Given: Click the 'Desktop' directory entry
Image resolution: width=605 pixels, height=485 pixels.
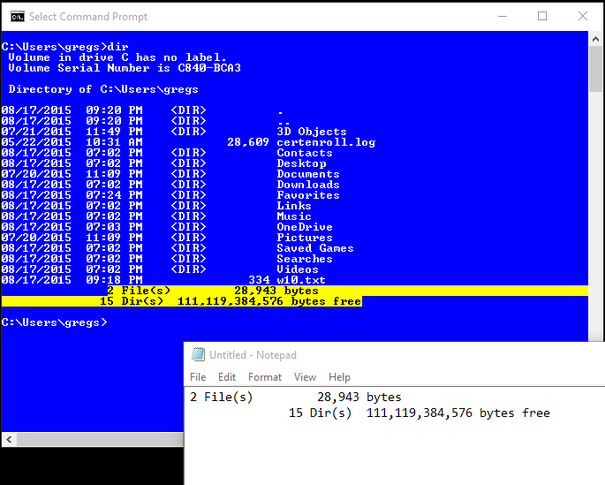Looking at the screenshot, I should click(x=301, y=164).
